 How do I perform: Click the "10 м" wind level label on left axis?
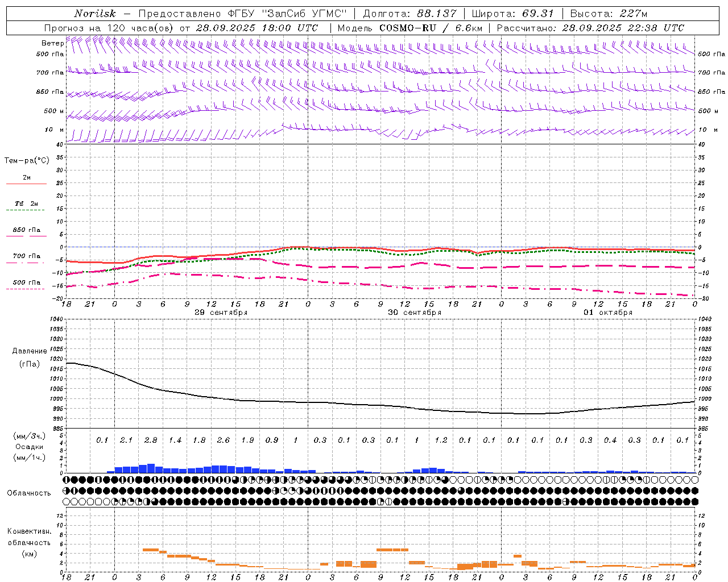pyautogui.click(x=55, y=130)
